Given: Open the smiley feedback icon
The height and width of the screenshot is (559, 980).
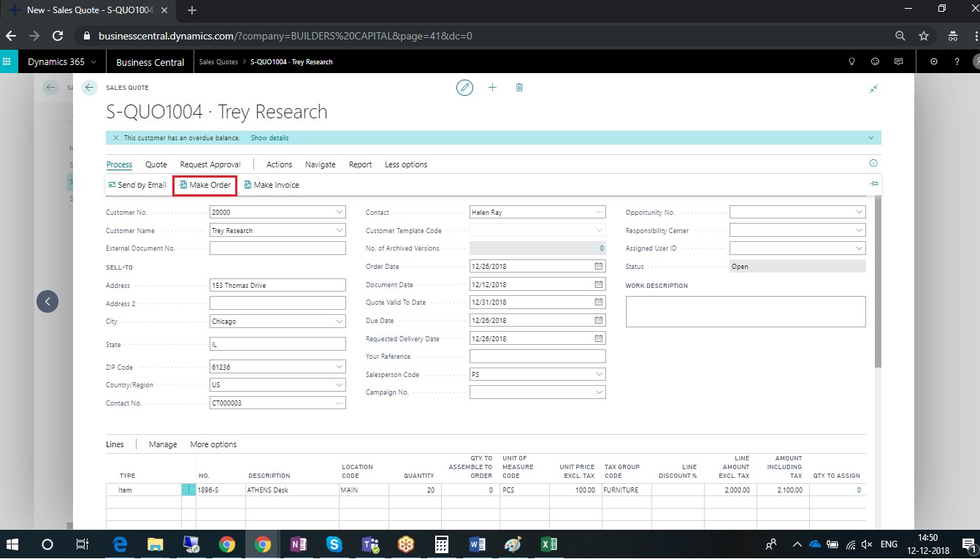Looking at the screenshot, I should [x=875, y=62].
